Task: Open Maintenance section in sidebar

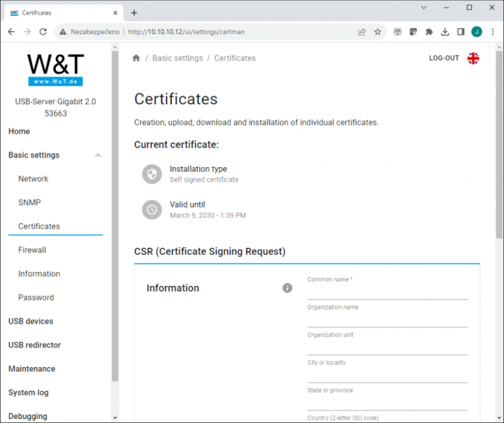Action: (32, 369)
